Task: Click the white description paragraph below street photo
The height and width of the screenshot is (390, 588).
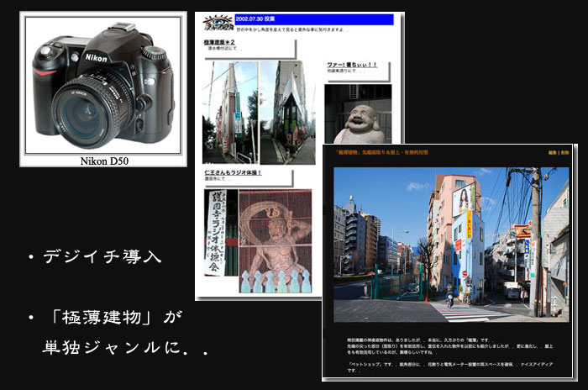Action: click(449, 346)
